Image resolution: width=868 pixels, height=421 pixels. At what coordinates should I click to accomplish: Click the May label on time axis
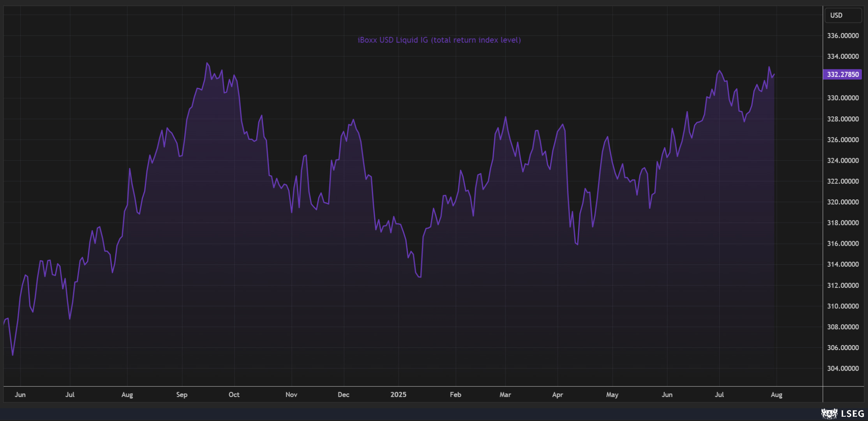click(612, 395)
